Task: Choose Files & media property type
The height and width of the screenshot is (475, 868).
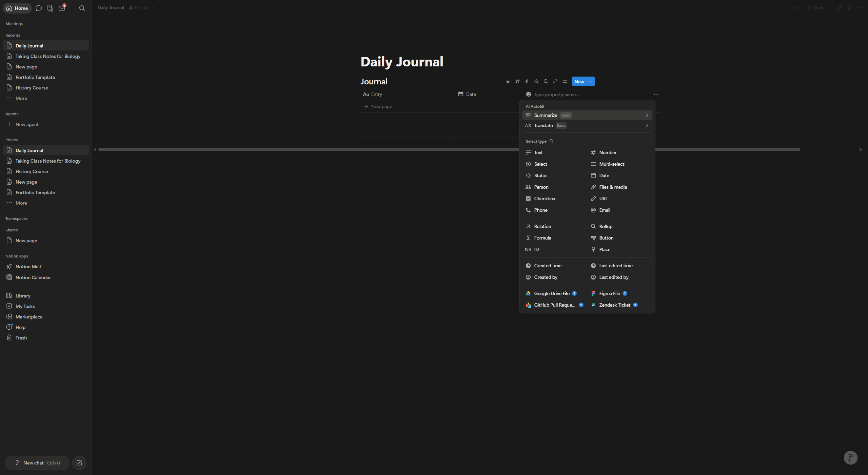Action: pos(620,187)
